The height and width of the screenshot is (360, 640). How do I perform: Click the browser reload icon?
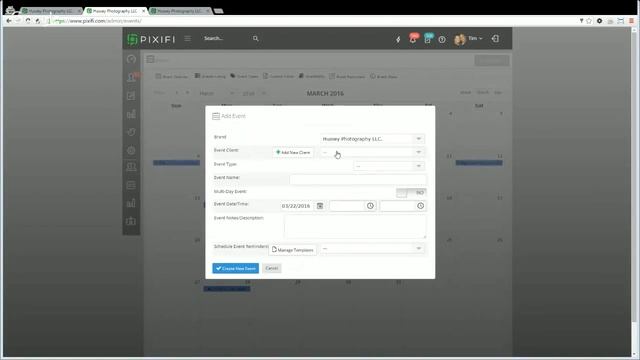tap(28, 21)
